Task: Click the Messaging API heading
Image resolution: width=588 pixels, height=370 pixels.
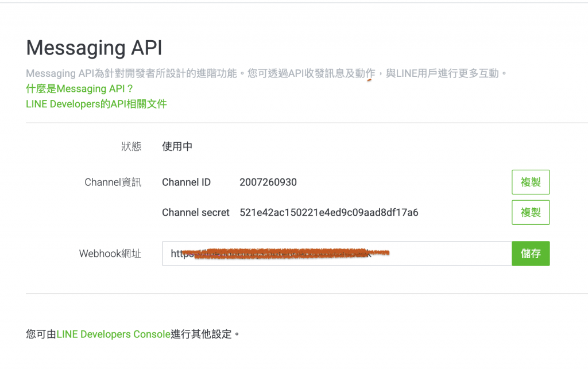Action: [x=94, y=48]
